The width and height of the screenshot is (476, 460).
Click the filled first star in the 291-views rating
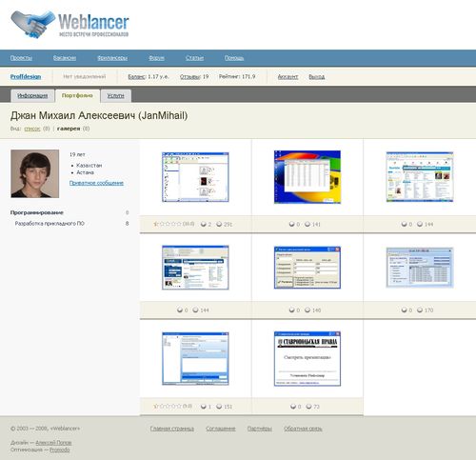pyautogui.click(x=156, y=224)
